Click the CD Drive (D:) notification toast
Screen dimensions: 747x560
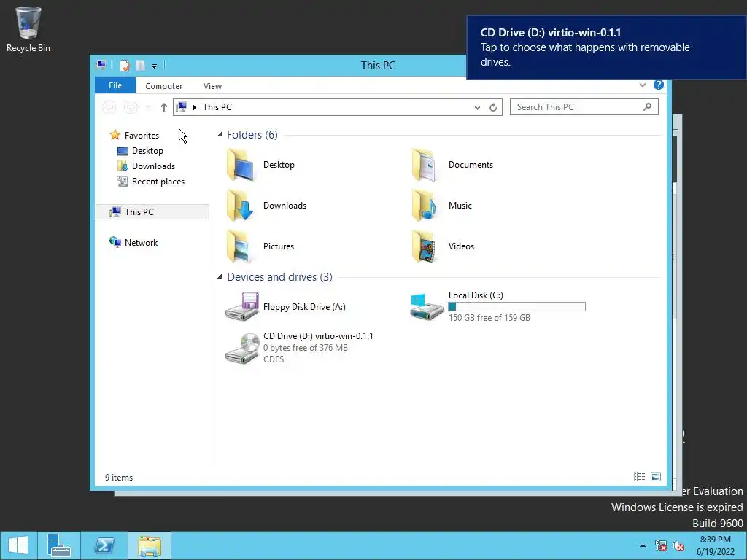coord(606,47)
